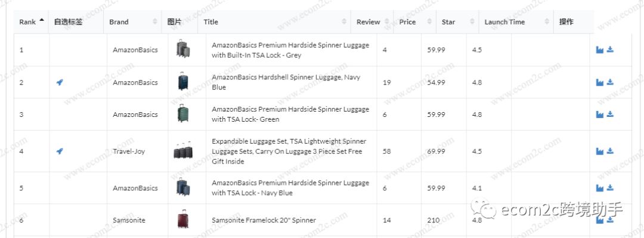View chart for Travel-Joy luggage set
The image size is (644, 238).
click(x=600, y=152)
